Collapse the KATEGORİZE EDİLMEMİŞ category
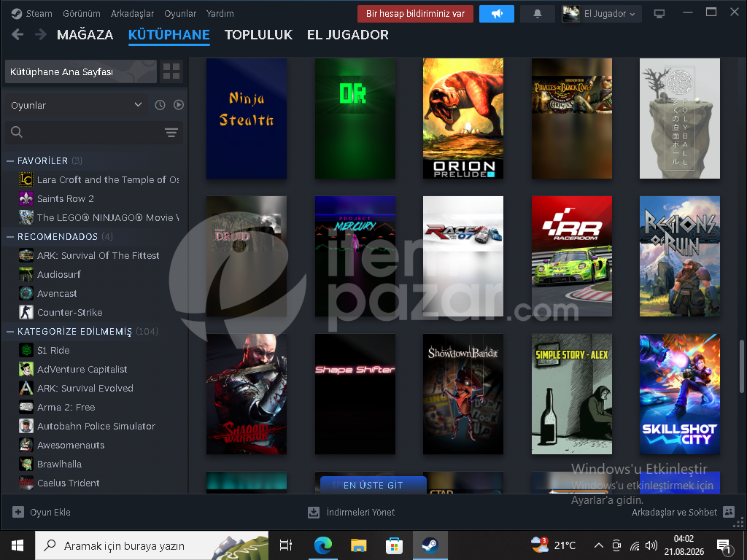Screen dimensions: 747x560 (x=10, y=332)
